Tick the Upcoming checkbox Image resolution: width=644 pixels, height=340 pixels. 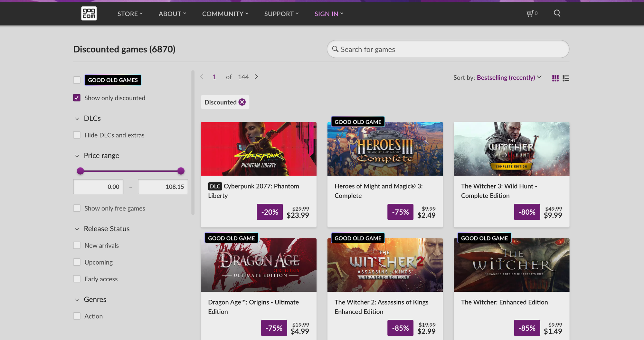[x=77, y=262]
